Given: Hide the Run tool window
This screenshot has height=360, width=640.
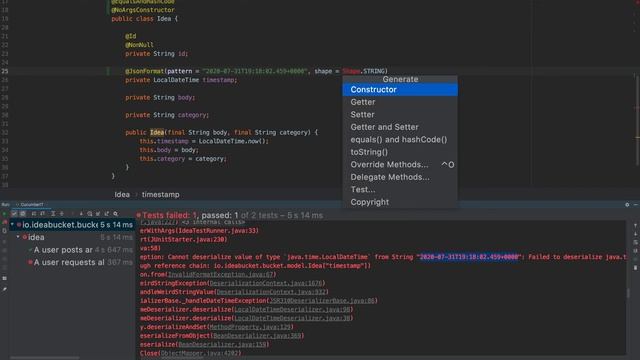Looking at the screenshot, I should coord(636,204).
